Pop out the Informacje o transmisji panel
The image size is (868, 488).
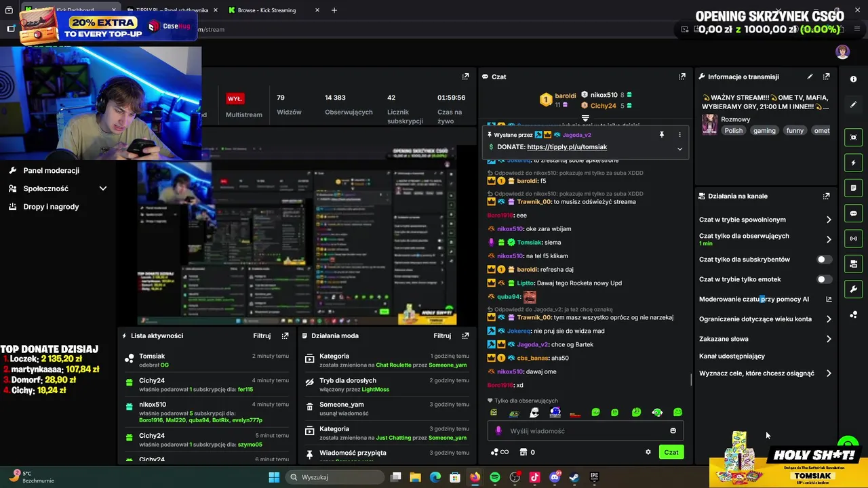pyautogui.click(x=826, y=77)
